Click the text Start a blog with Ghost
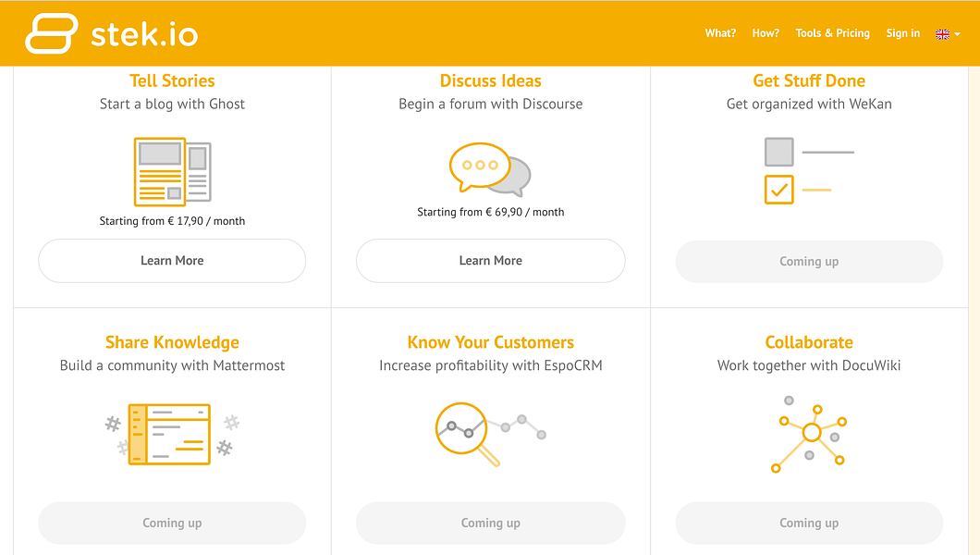The image size is (980, 555). 172,104
